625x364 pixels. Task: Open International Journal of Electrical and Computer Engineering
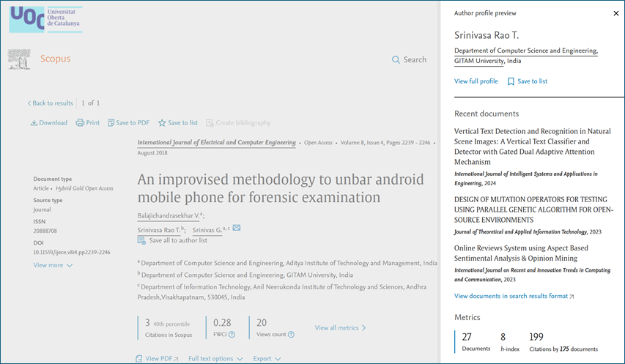pyautogui.click(x=216, y=143)
